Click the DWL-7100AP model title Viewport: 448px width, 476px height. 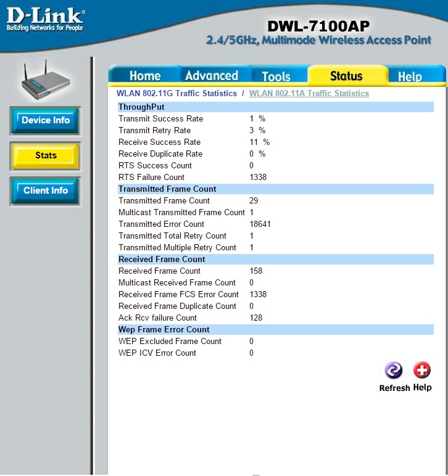pos(318,26)
